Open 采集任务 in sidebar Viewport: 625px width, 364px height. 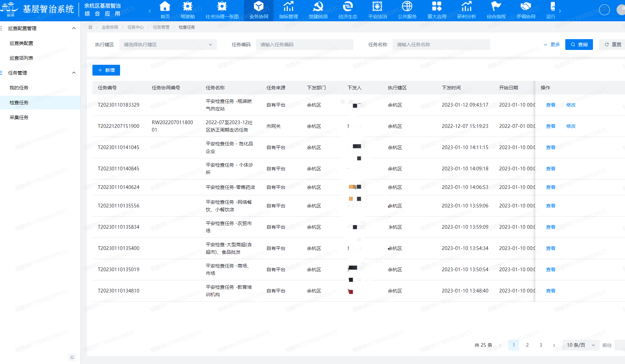19,117
